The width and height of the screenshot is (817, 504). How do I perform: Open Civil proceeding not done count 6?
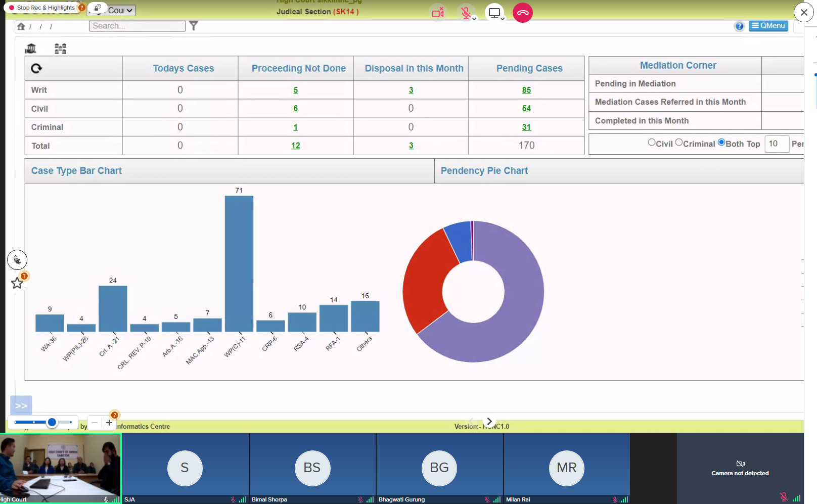click(x=296, y=108)
